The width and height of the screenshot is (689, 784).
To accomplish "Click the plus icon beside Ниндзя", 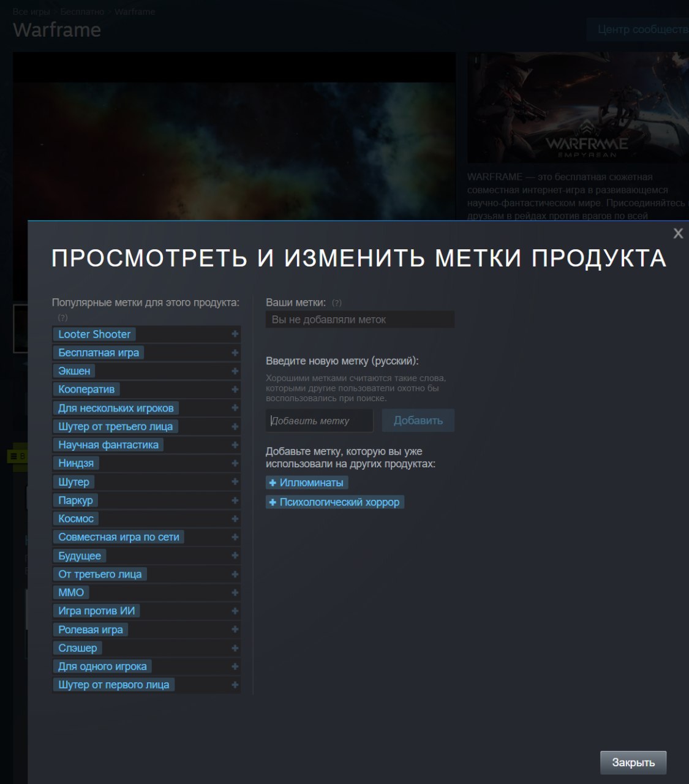I will 235,463.
